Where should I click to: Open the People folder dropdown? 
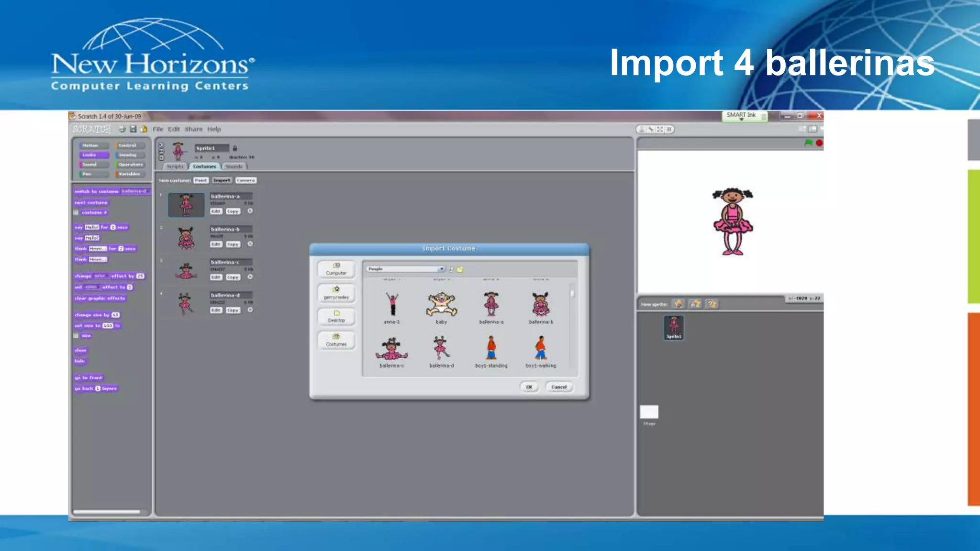[x=442, y=269]
